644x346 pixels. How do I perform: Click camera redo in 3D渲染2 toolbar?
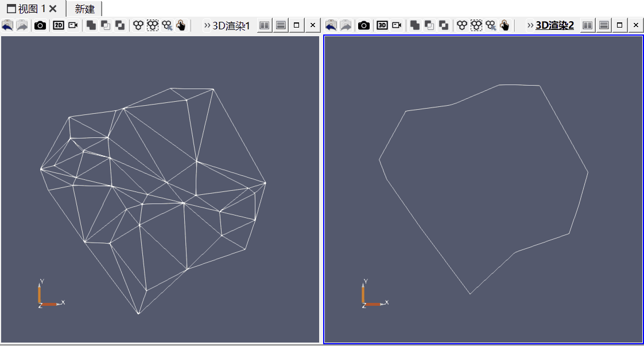point(346,25)
